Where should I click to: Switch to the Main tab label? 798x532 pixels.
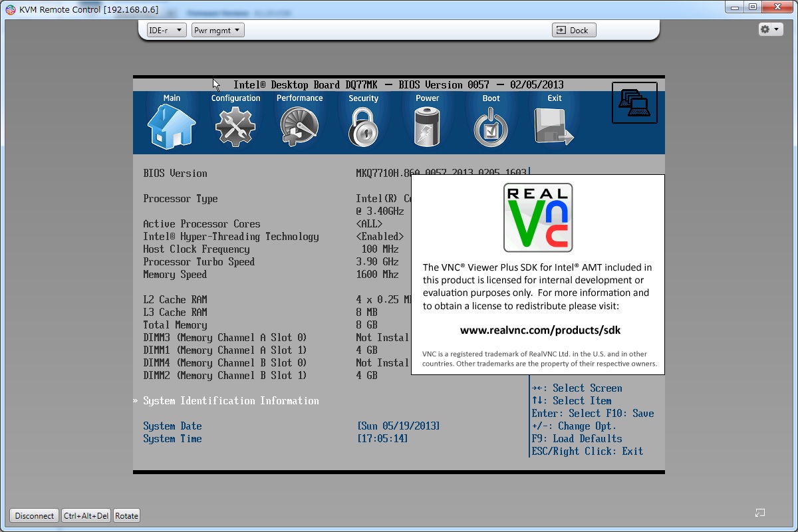(172, 98)
